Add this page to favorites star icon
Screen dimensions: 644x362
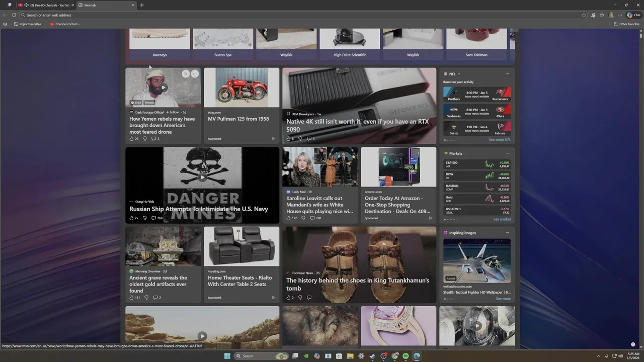584,15
